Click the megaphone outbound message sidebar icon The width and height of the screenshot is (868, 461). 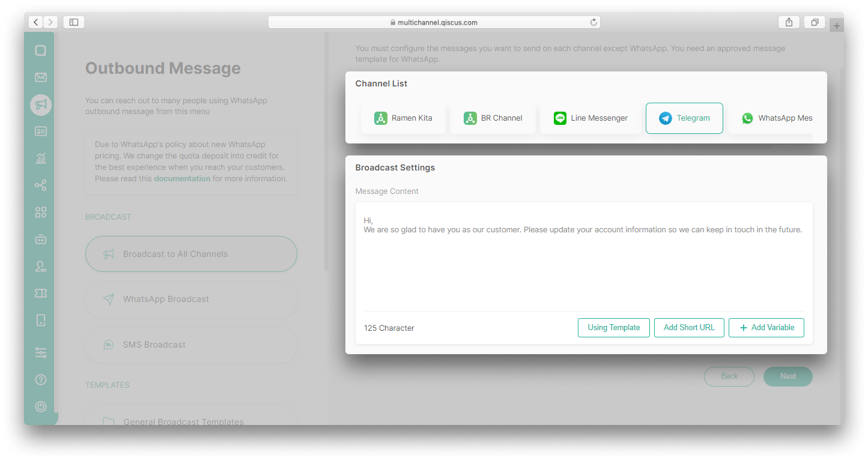pos(41,105)
